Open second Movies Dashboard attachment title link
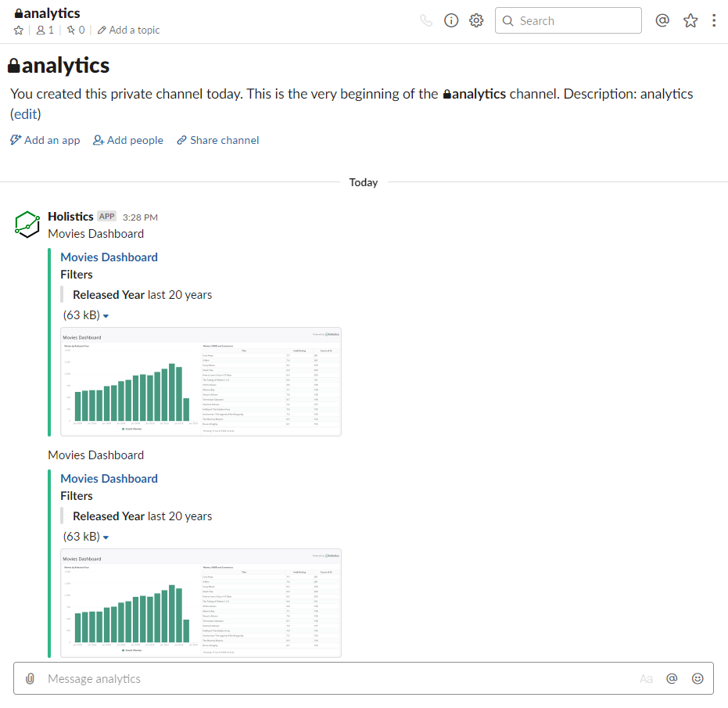The height and width of the screenshot is (708, 728). click(x=109, y=479)
